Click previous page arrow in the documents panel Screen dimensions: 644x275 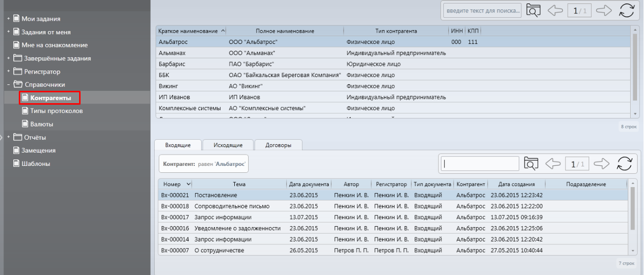click(553, 164)
